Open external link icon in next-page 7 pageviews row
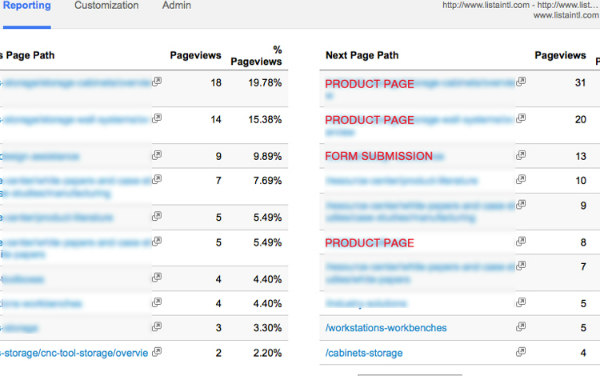 (x=521, y=266)
